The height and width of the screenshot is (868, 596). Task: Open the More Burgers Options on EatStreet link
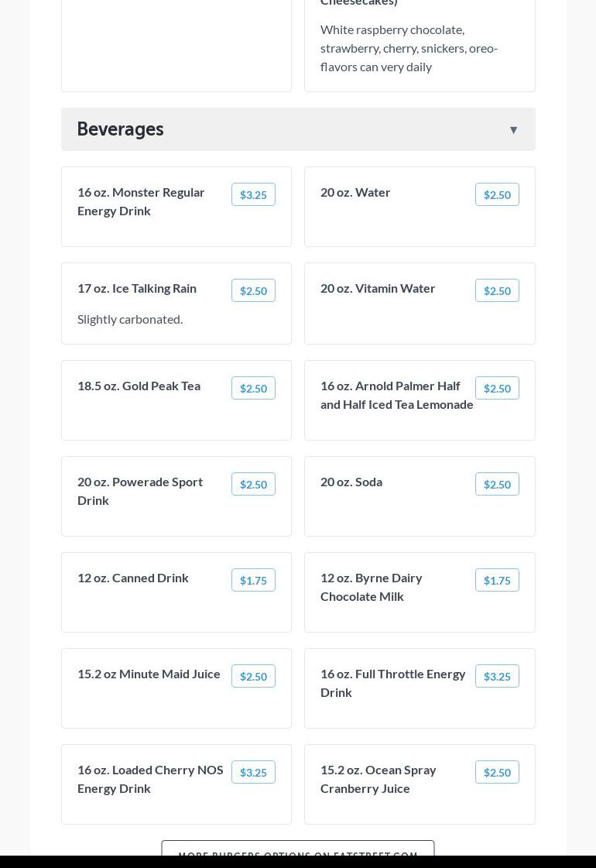coord(298,850)
